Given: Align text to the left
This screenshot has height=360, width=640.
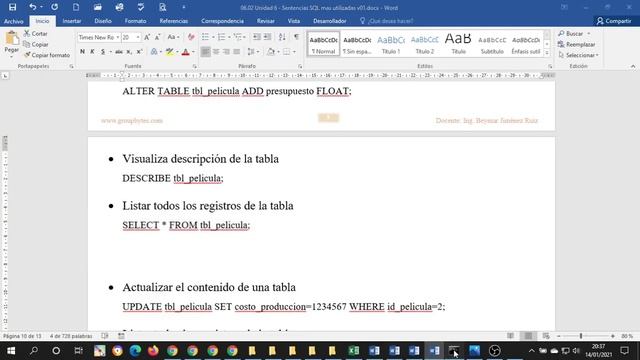Looking at the screenshot, I should point(205,51).
